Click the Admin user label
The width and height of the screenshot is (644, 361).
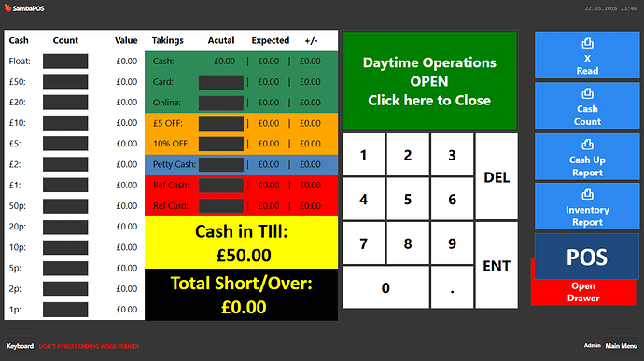click(593, 346)
